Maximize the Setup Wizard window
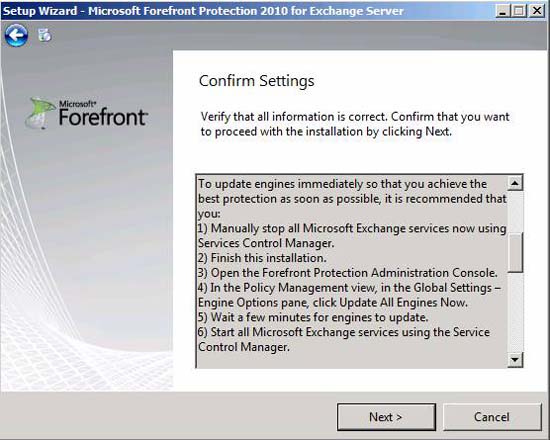Viewport: 550px width, 440px height. [519, 11]
